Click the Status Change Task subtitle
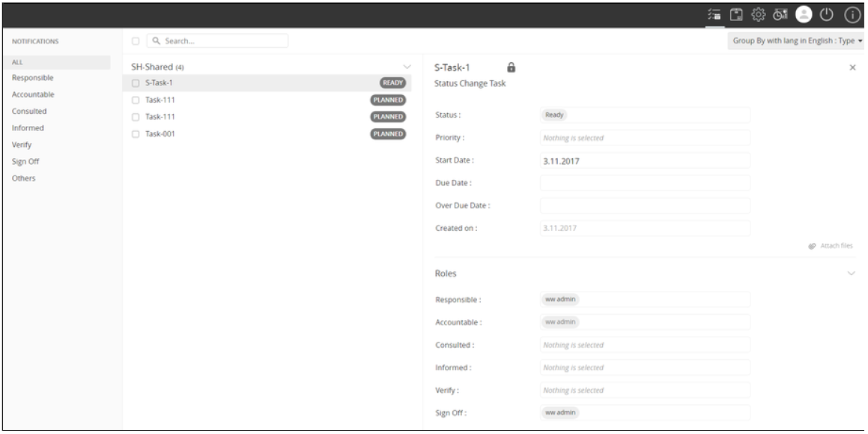The image size is (868, 434). [470, 84]
